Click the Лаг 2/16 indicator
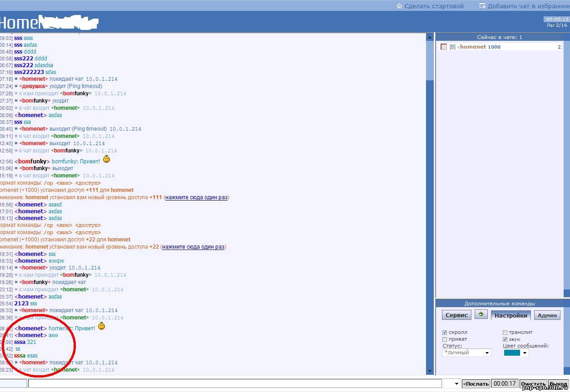570x392 pixels. tap(557, 25)
